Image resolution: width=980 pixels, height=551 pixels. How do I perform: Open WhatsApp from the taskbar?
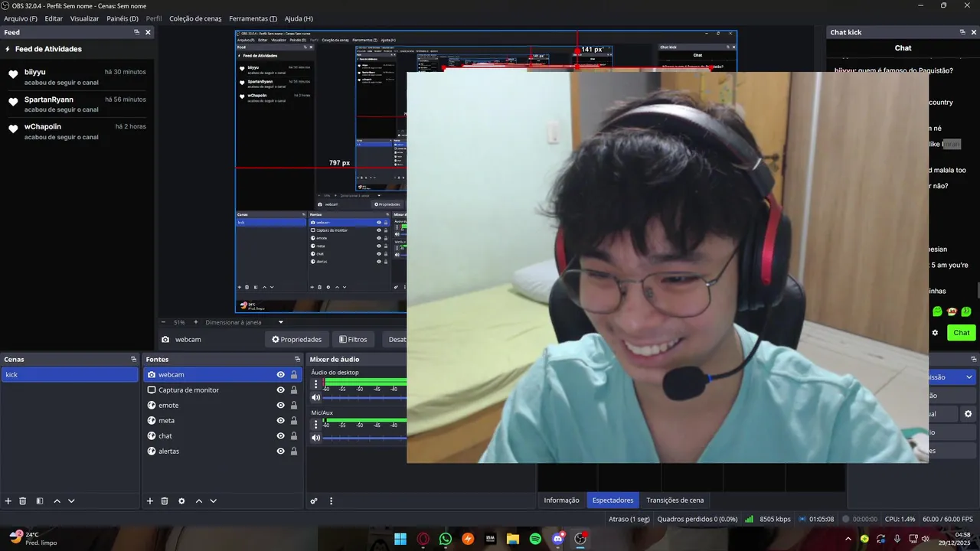click(x=446, y=539)
